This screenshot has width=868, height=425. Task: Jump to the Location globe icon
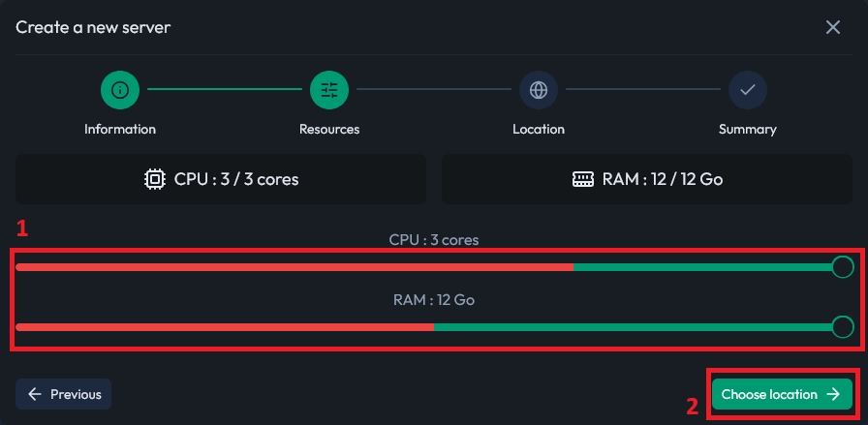539,90
